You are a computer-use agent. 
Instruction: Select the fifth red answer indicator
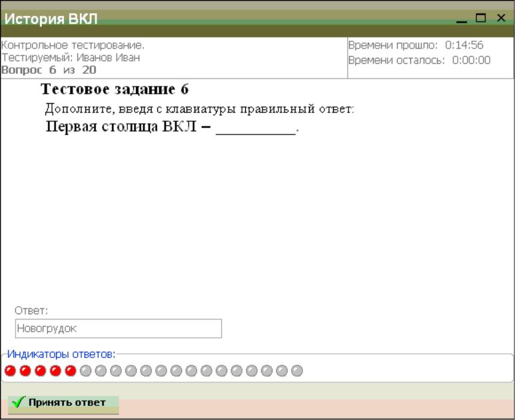(x=71, y=371)
